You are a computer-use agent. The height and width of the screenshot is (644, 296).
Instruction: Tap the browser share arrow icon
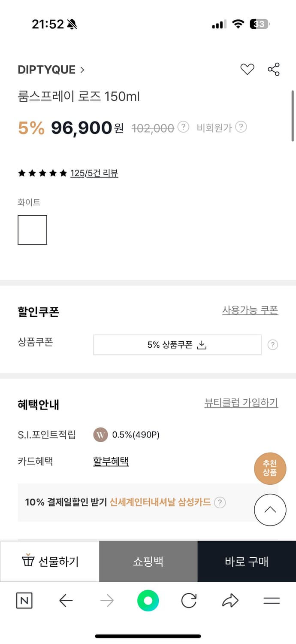point(230,601)
